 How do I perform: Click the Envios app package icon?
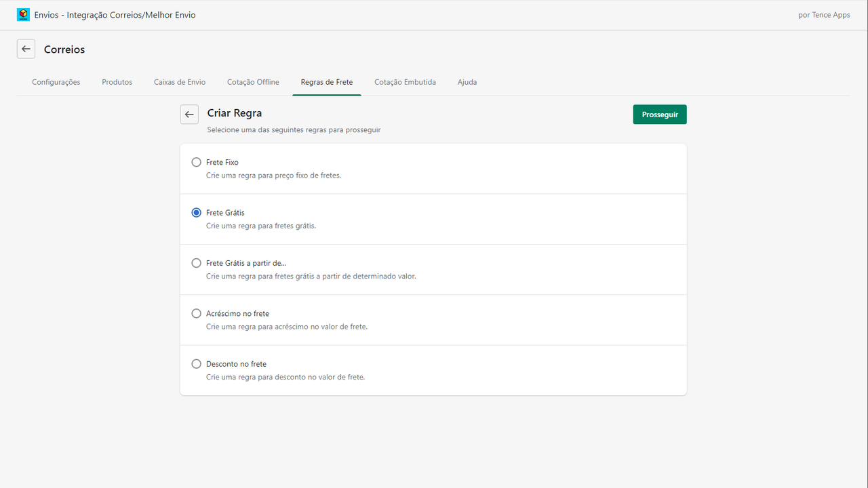(23, 15)
